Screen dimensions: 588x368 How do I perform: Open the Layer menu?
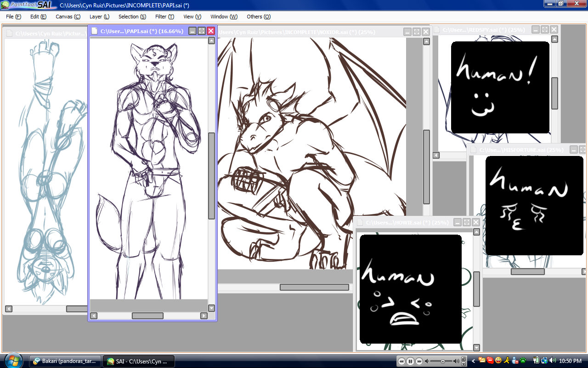click(x=99, y=17)
